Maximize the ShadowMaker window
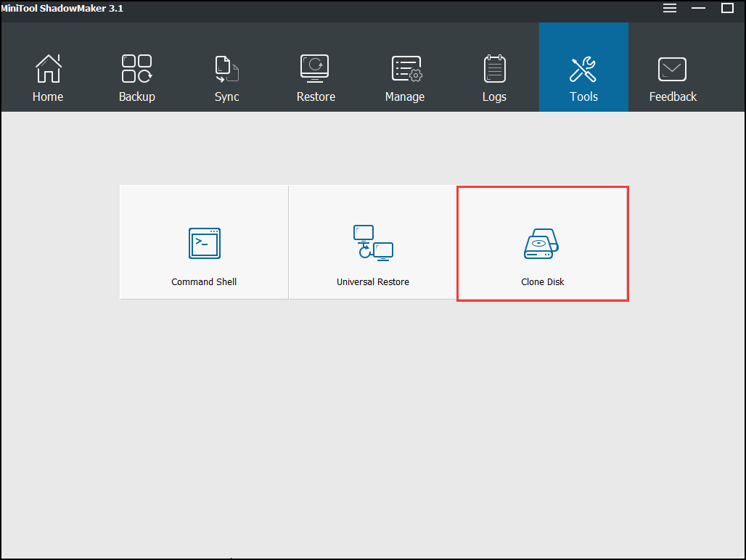The height and width of the screenshot is (560, 746). click(727, 8)
